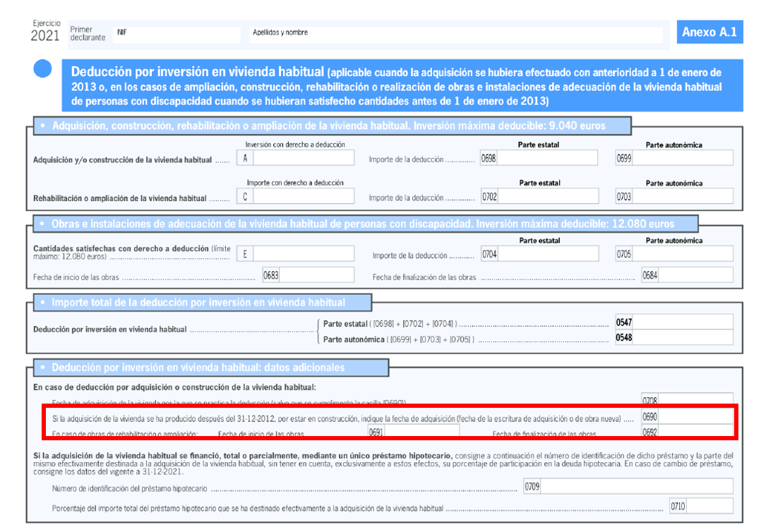Select box E for cantidades satisfechas
Viewport: 773px width, 532px height.
tap(298, 254)
